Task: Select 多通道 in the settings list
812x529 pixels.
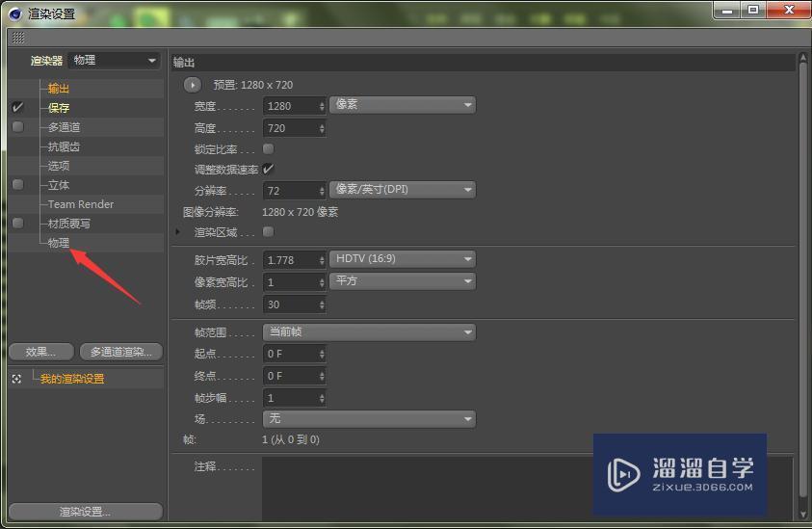Action: pyautogui.click(x=64, y=127)
